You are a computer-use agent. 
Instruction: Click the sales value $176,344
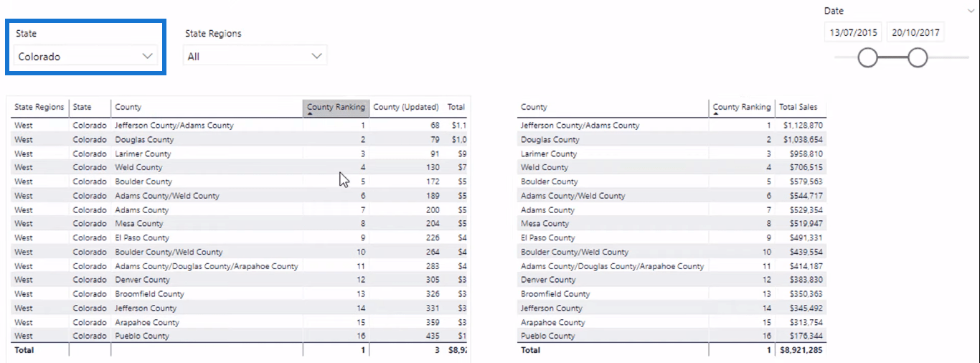click(x=806, y=336)
